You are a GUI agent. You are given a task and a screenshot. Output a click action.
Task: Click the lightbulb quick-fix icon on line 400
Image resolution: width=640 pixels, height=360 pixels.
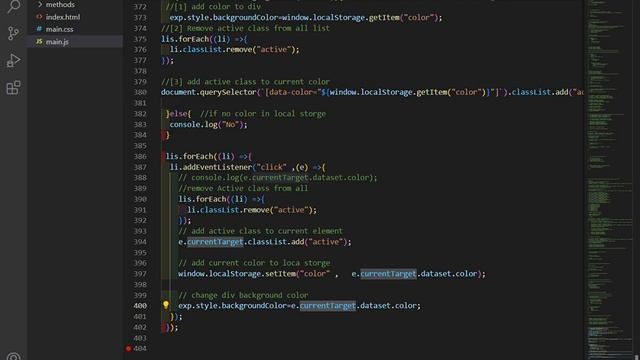166,305
